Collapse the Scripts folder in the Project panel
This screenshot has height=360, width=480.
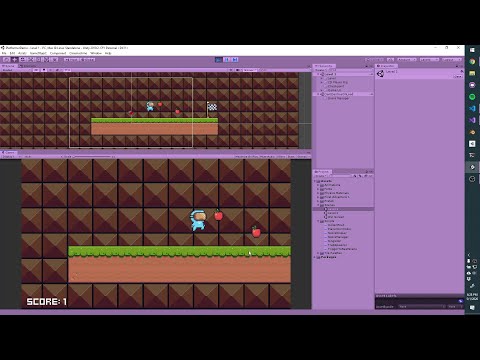coord(319,221)
